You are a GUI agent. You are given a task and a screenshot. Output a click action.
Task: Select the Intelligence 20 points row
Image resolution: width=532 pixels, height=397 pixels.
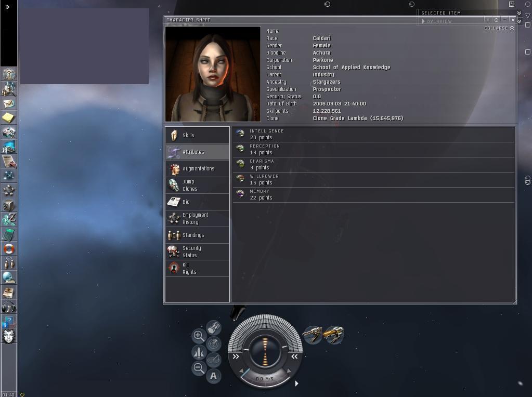coord(373,135)
